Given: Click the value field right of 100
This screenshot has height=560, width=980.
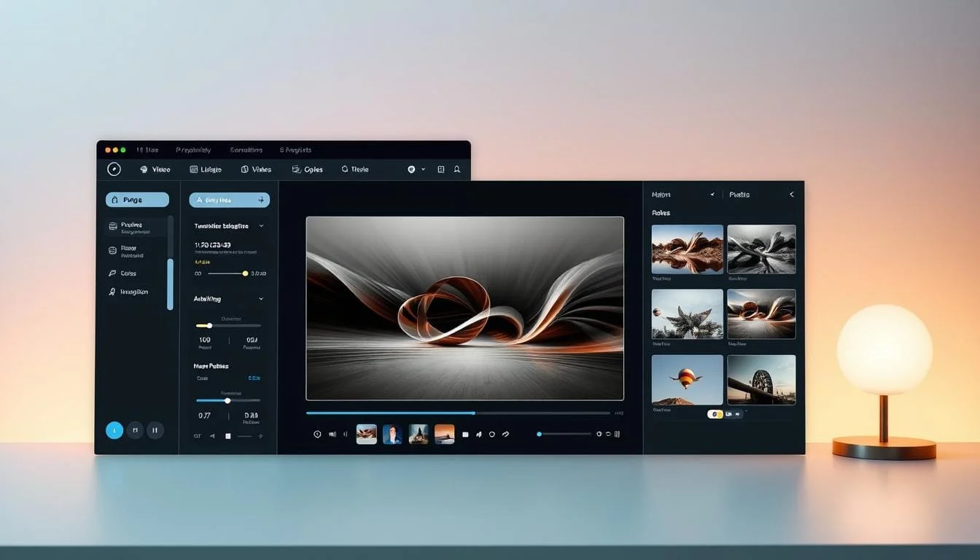Looking at the screenshot, I should pyautogui.click(x=252, y=341).
